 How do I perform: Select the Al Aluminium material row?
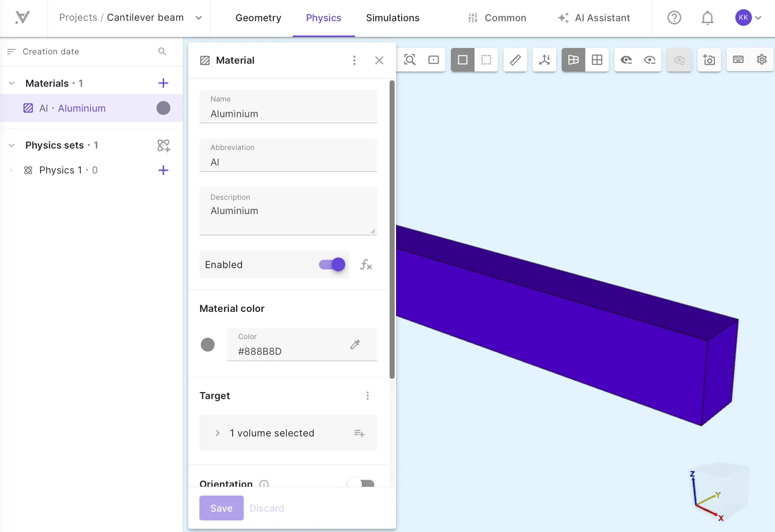point(91,108)
